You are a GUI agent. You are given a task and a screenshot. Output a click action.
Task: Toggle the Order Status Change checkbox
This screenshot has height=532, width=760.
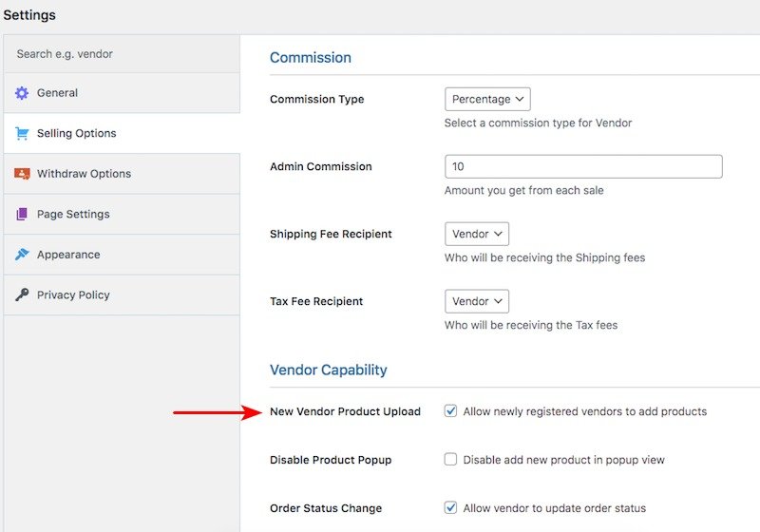pos(451,508)
